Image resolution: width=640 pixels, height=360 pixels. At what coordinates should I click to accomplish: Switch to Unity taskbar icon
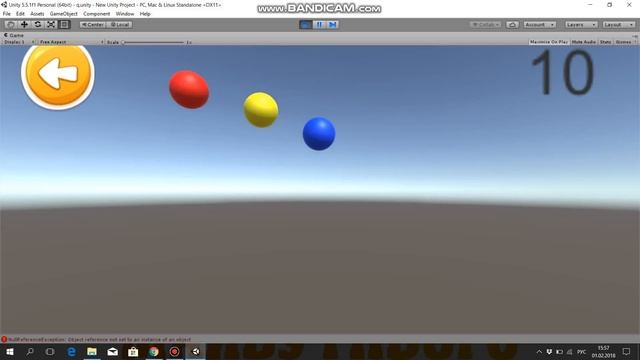coord(196,352)
